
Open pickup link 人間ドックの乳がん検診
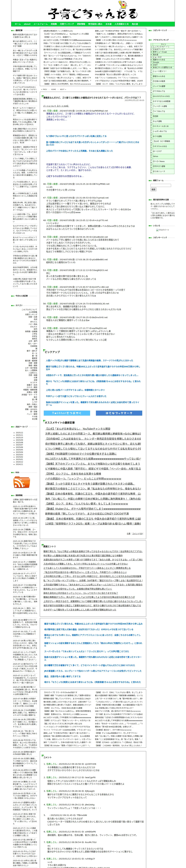(90, 361)
